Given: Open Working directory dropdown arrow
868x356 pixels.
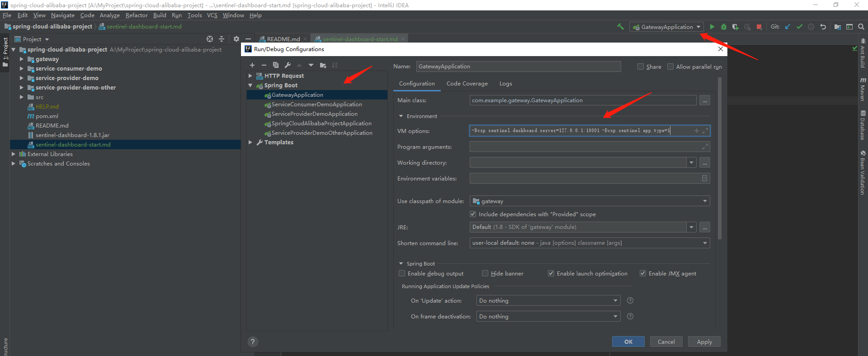Looking at the screenshot, I should pos(692,162).
